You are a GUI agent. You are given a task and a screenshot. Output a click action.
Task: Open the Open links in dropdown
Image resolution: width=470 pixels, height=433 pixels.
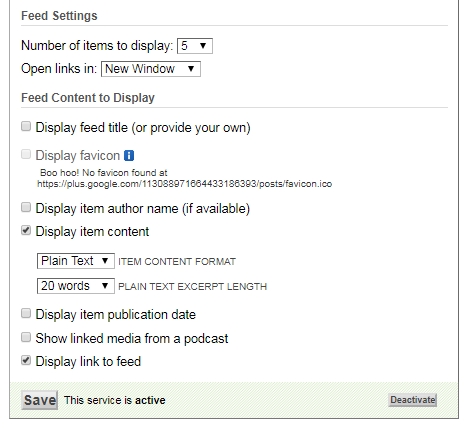[151, 69]
